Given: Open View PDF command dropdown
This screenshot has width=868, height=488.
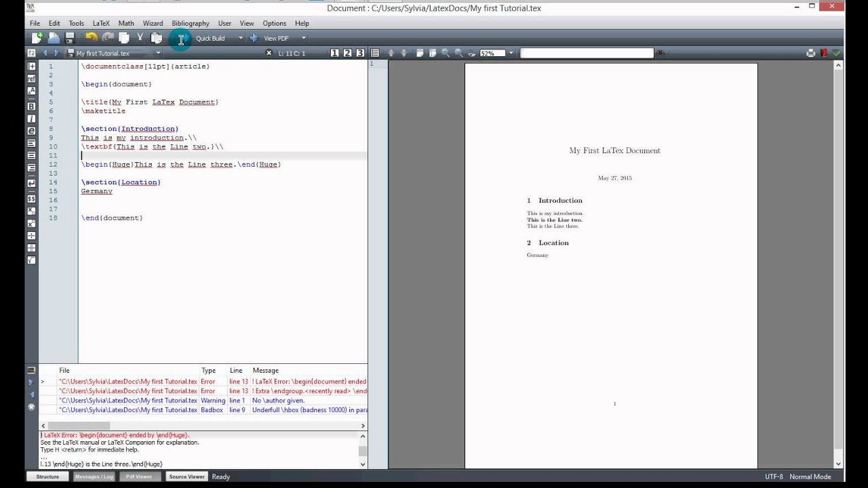Looking at the screenshot, I should (x=304, y=39).
